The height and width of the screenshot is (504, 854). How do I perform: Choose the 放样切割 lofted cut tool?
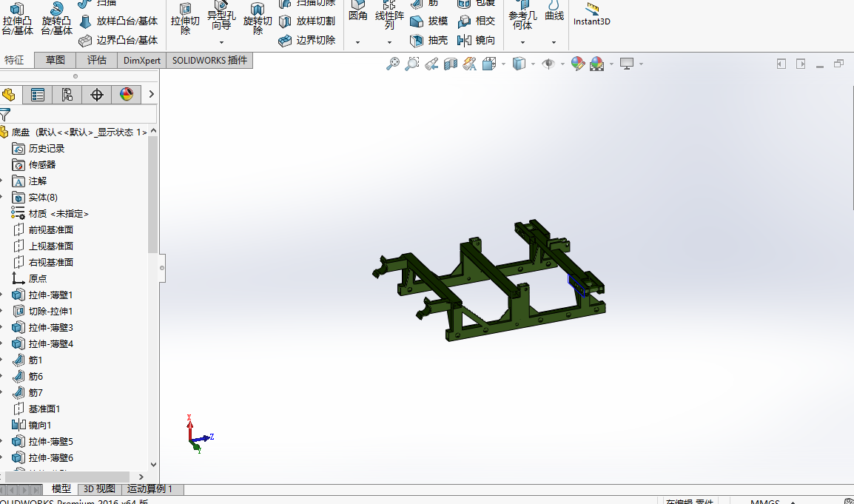[x=307, y=21]
